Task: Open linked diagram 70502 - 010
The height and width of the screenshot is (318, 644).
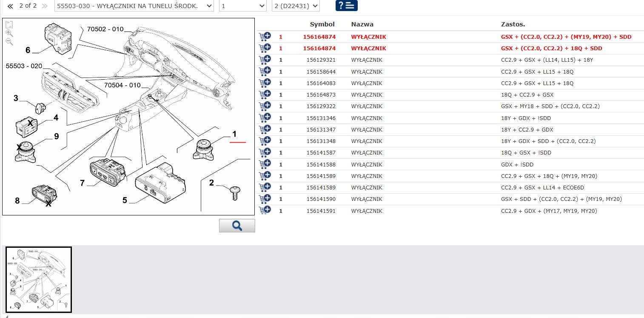Action: (x=105, y=29)
